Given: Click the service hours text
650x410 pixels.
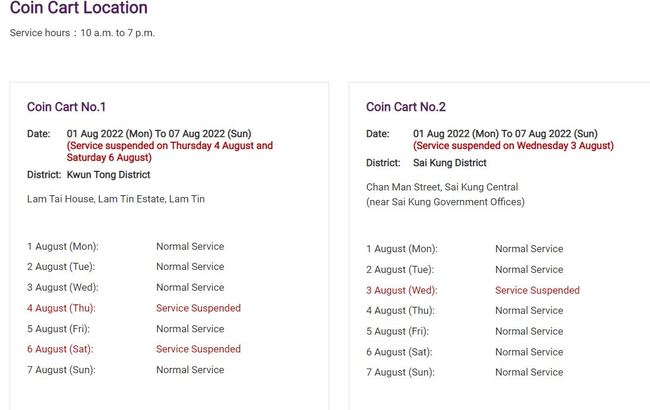Looking at the screenshot, I should click(x=82, y=33).
